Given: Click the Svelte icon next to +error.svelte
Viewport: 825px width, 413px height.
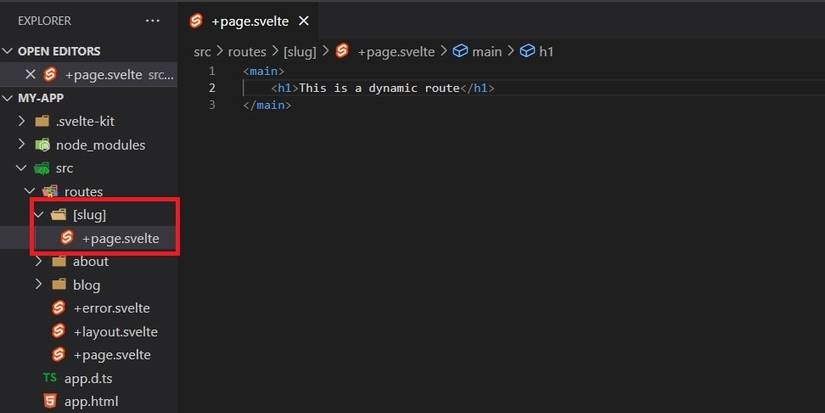Looking at the screenshot, I should [59, 308].
